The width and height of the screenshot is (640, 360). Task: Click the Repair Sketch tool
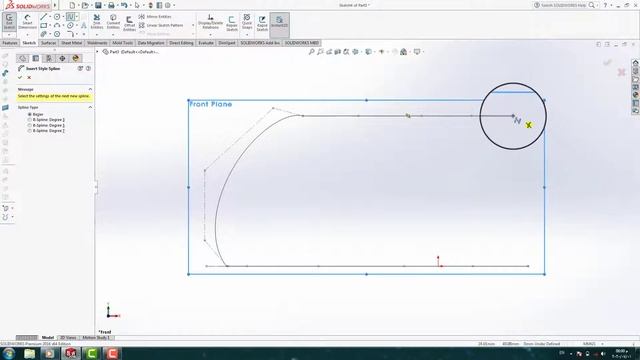tap(232, 24)
